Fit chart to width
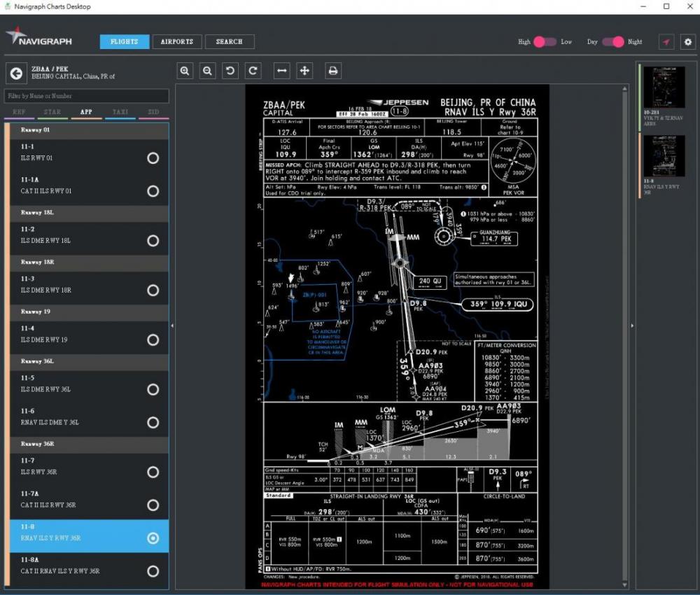 pos(281,71)
